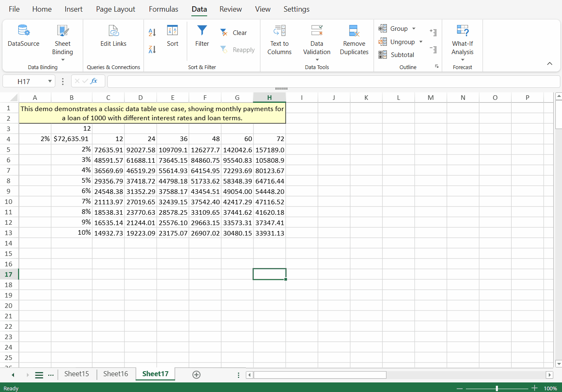Click the Select All corner triangle
562x392 pixels.
point(14,98)
